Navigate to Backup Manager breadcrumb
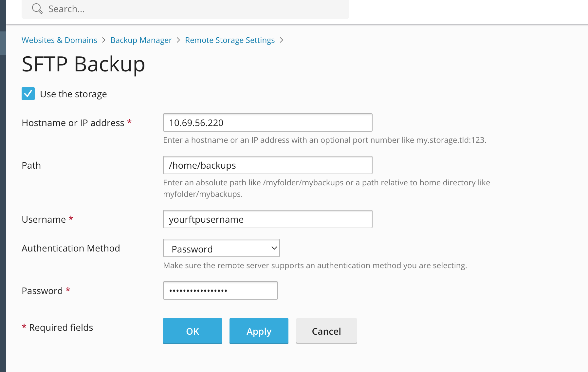The height and width of the screenshot is (372, 588). (x=141, y=40)
